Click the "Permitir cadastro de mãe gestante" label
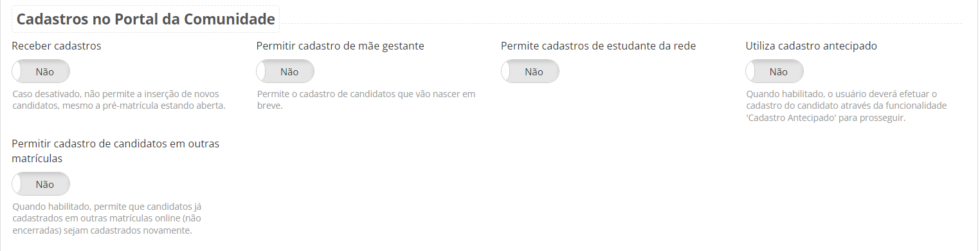Screen dimensions: 980x251 [x=340, y=46]
